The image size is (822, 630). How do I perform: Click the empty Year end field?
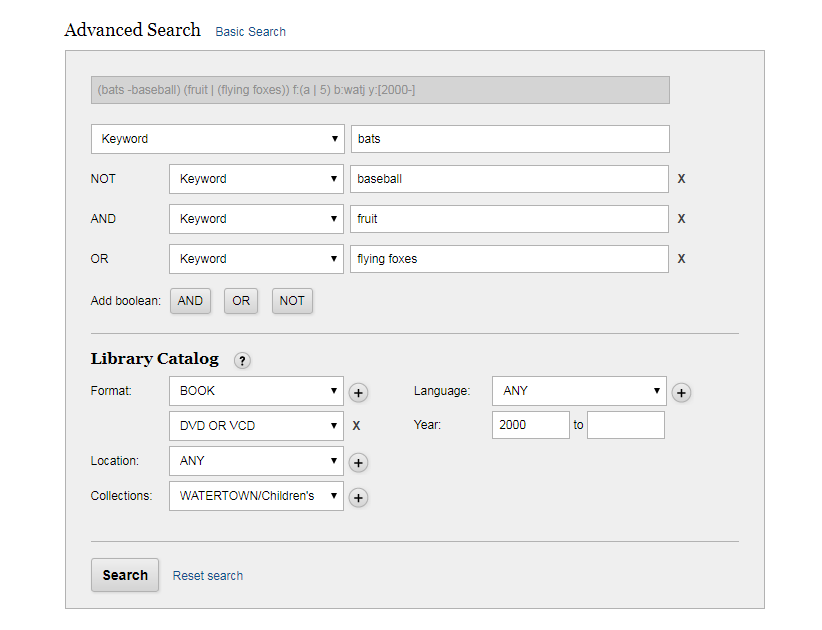pos(626,425)
